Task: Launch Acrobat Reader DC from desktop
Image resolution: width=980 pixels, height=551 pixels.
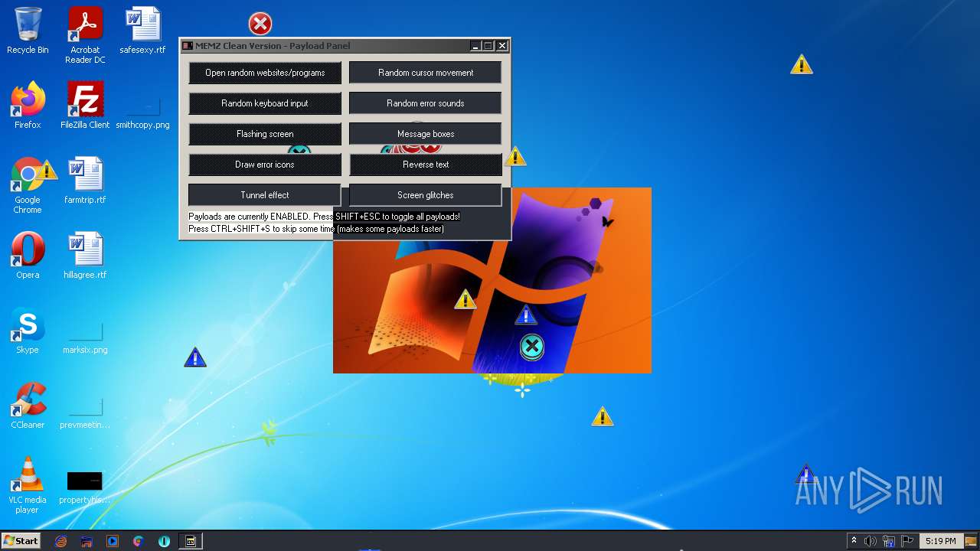Action: point(85,35)
